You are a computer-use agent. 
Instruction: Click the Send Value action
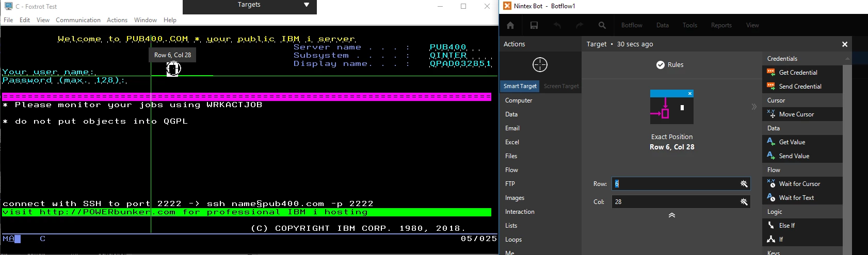coord(802,156)
